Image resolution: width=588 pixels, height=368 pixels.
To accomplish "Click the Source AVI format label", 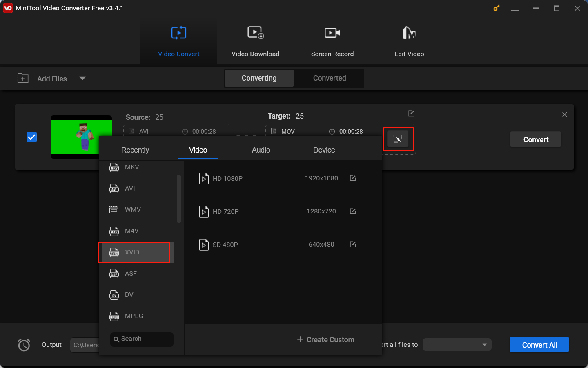I will [144, 132].
